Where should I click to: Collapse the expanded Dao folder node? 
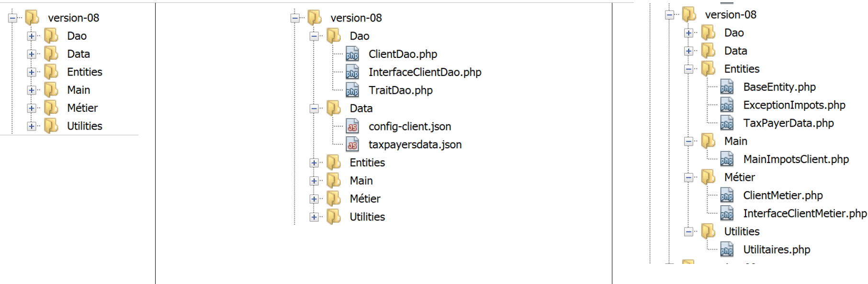tap(314, 36)
